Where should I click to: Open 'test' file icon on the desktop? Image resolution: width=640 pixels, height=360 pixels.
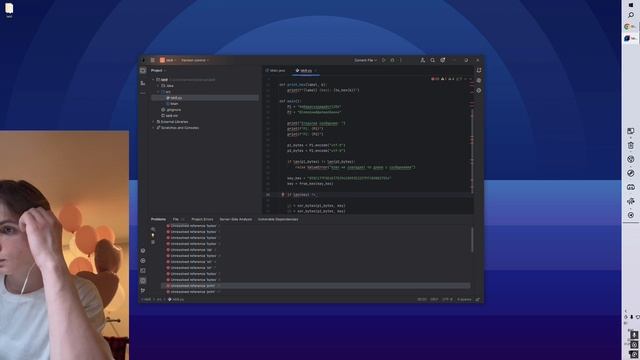tap(9, 10)
